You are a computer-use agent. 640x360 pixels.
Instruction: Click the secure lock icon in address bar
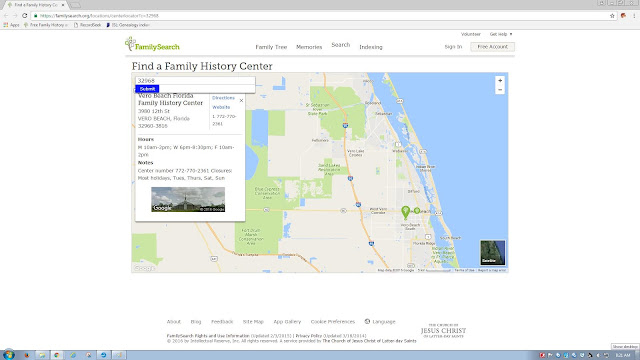click(x=36, y=16)
